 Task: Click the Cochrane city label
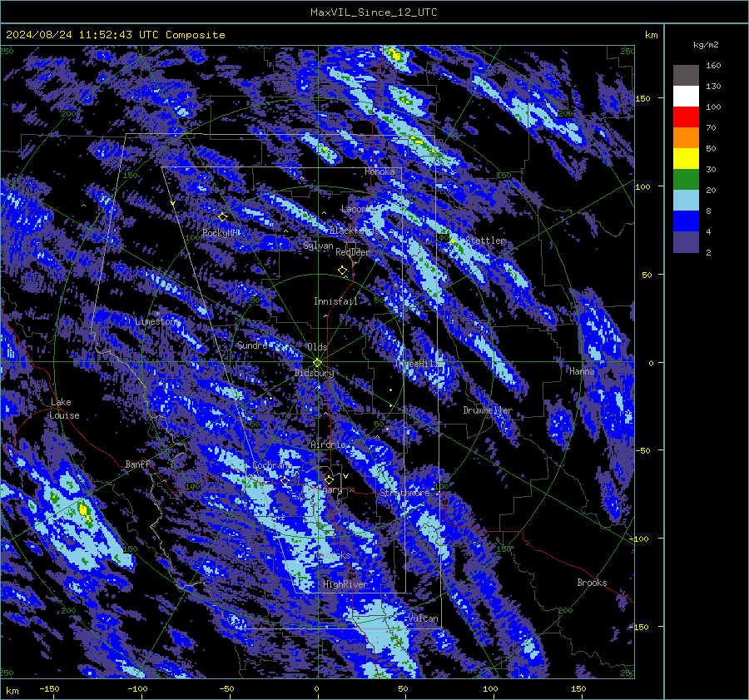click(x=272, y=465)
